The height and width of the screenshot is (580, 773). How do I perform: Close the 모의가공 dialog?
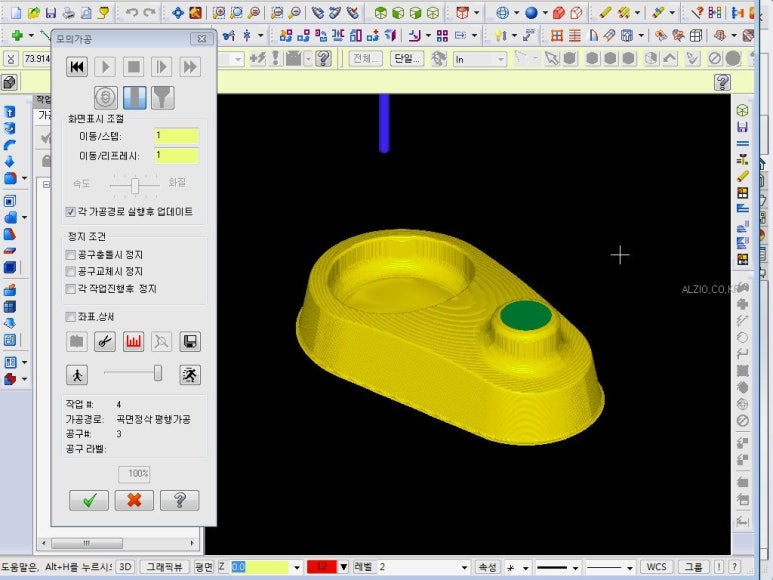tap(202, 38)
